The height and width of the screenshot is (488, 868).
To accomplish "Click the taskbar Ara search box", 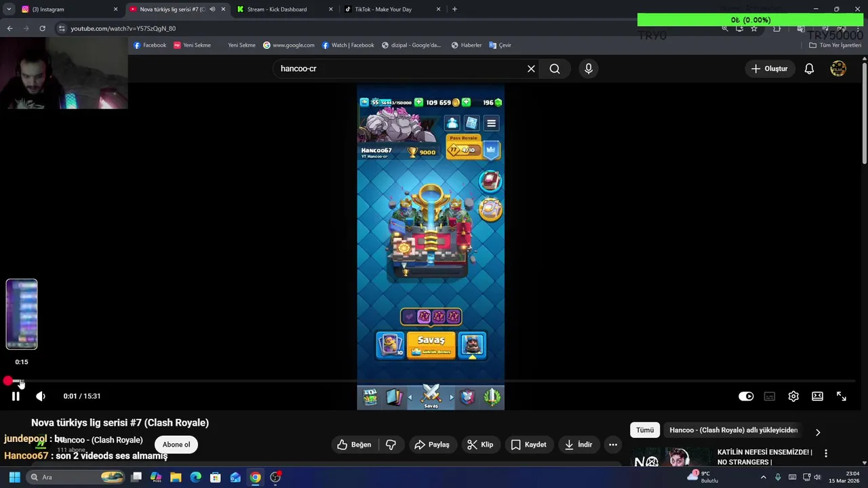I will (76, 477).
